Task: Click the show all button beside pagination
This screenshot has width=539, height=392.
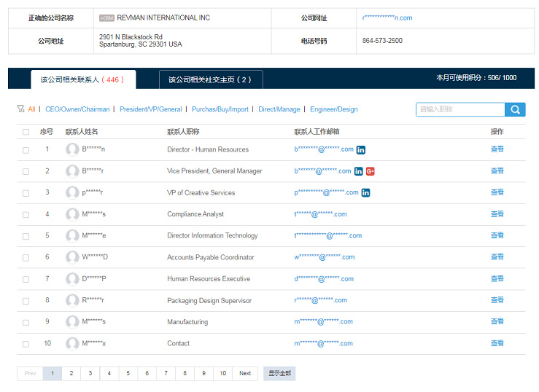Action: tap(279, 374)
